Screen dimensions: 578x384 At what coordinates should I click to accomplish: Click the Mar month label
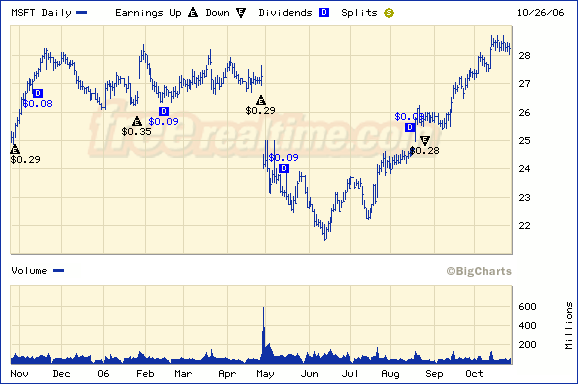183,374
